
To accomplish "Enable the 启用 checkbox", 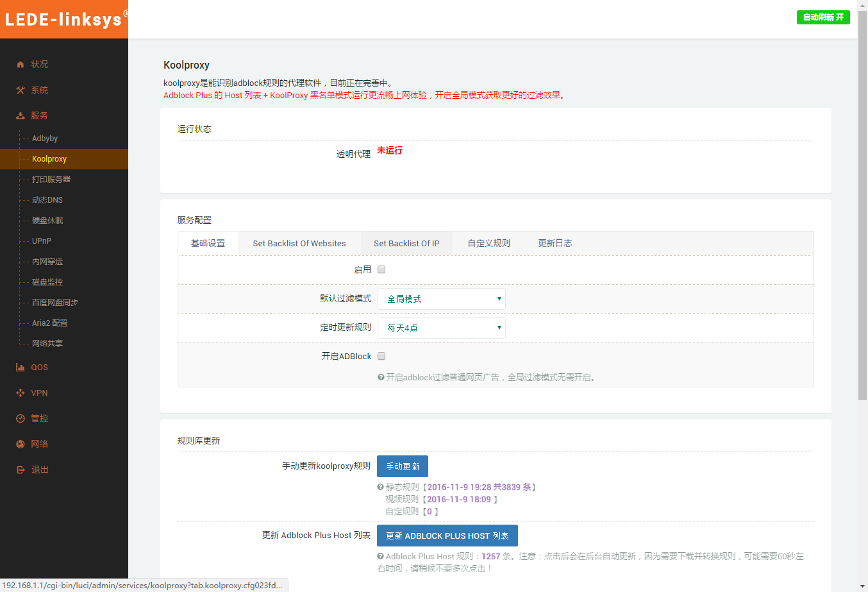I will [381, 269].
